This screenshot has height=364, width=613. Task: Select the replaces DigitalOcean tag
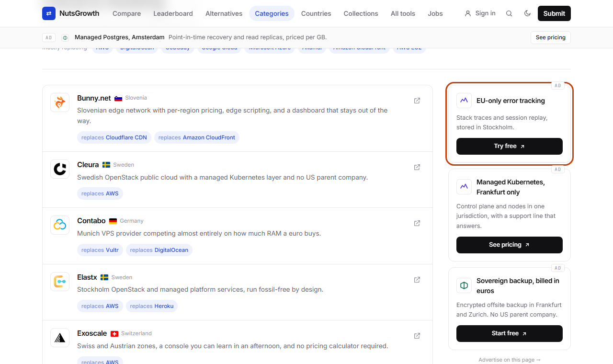(x=159, y=250)
